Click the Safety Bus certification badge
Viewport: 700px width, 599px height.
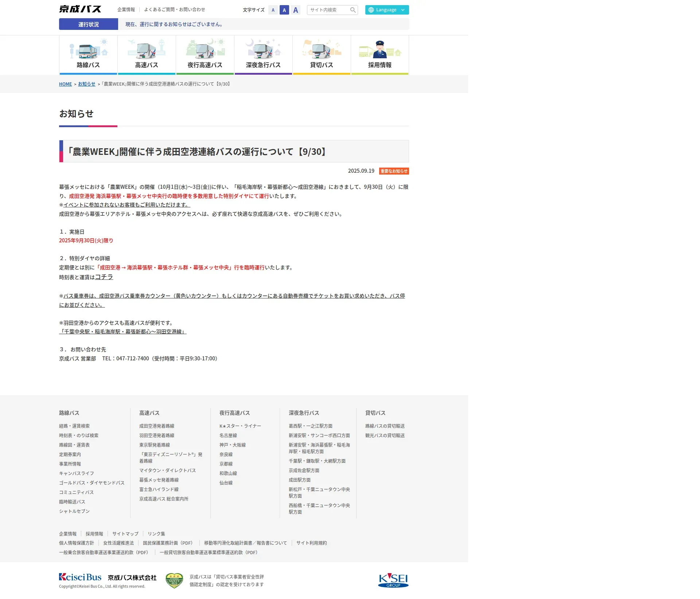click(x=174, y=580)
